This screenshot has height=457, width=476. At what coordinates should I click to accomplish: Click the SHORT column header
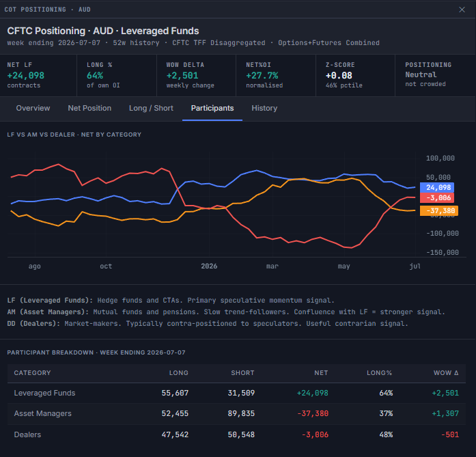[242, 372]
